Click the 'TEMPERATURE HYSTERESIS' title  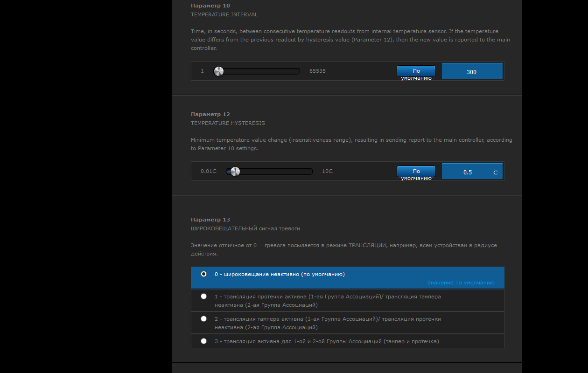(x=228, y=123)
